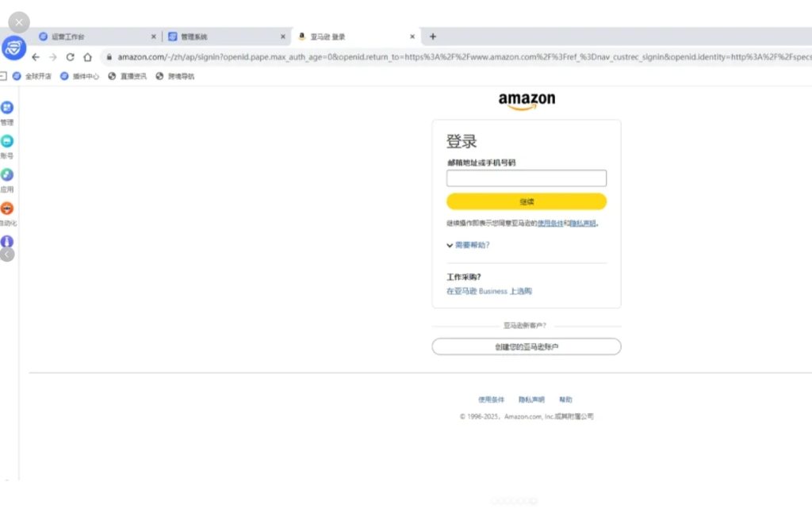Viewport: 812px width, 509px height.
Task: Click the 创建您的亚马逊账户 button
Action: [527, 346]
